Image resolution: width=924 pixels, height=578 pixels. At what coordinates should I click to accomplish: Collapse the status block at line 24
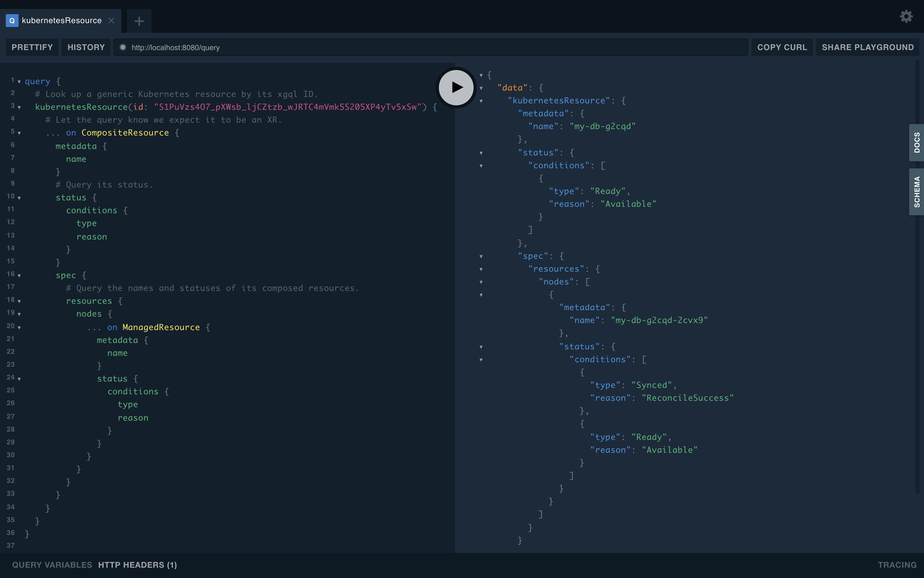(19, 379)
